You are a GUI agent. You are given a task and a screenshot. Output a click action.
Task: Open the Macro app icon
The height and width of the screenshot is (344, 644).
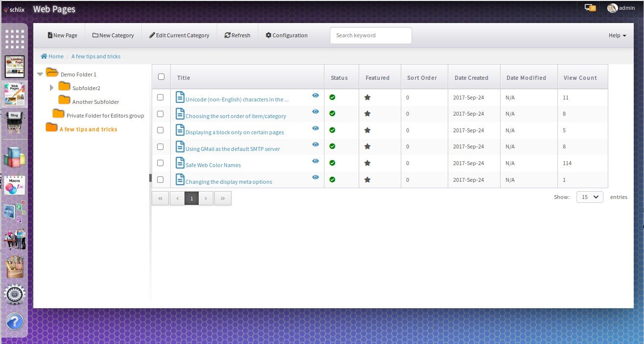[15, 186]
